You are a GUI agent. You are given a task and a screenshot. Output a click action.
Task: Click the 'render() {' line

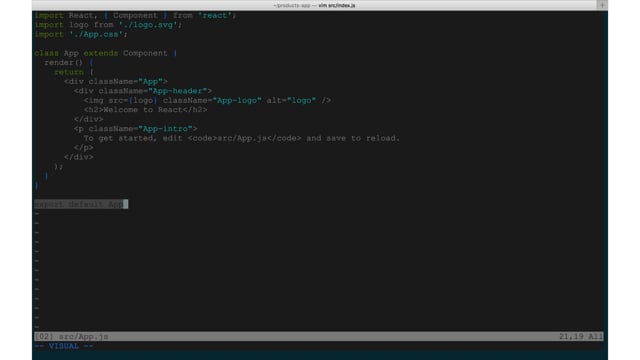point(69,62)
